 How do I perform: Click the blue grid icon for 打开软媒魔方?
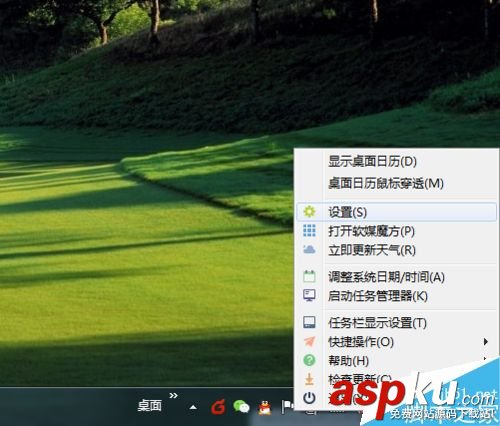coord(309,230)
